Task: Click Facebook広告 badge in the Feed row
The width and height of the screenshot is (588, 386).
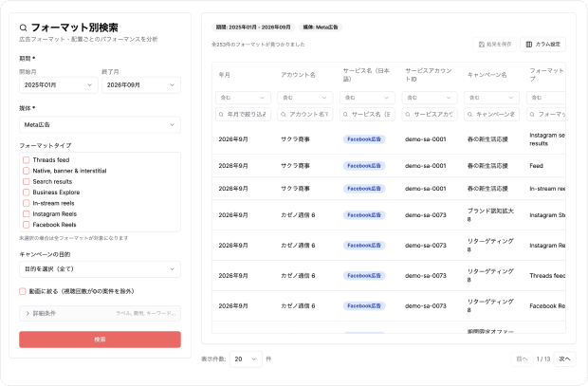Action: [364, 166]
